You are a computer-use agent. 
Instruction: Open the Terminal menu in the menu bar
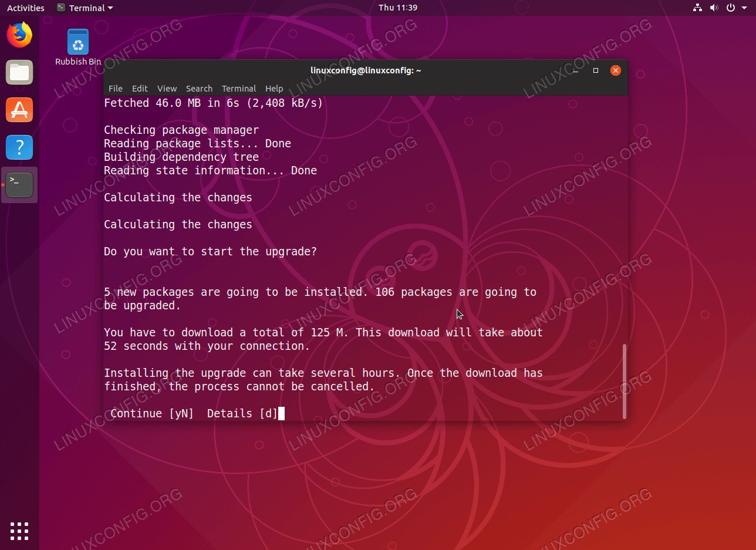pos(239,89)
